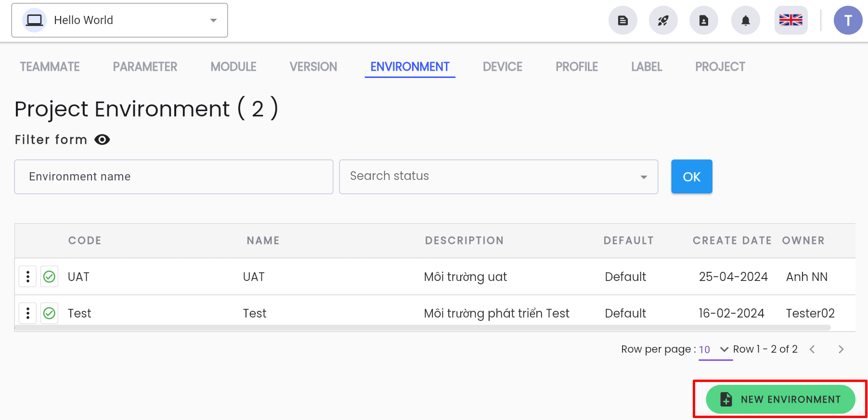Image resolution: width=868 pixels, height=420 pixels.
Task: Go to previous page arrow
Action: [812, 349]
